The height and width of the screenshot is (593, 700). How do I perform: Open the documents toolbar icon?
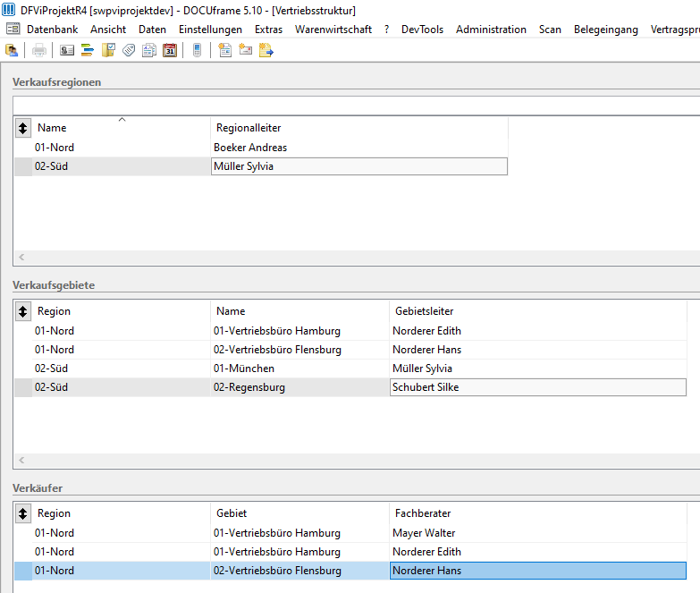tap(149, 50)
